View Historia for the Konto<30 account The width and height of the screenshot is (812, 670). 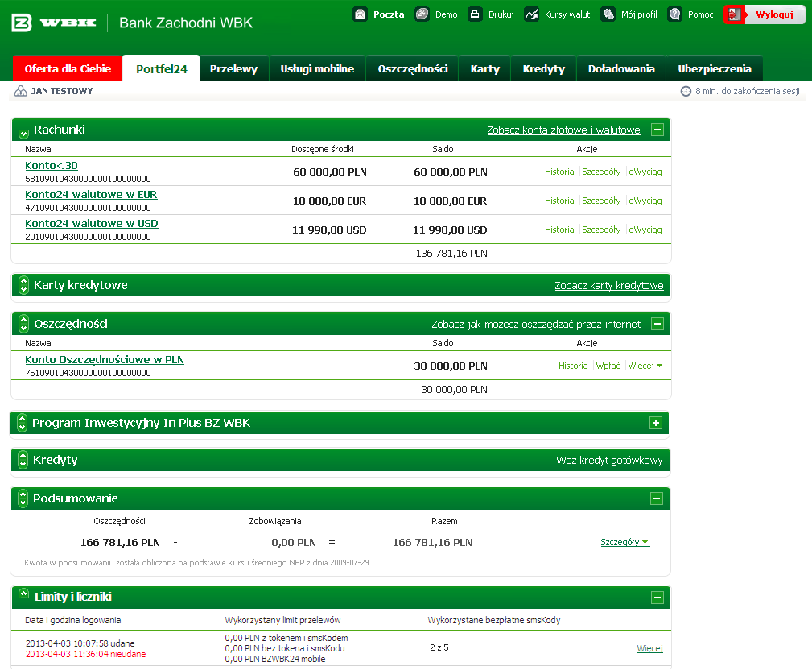(x=559, y=172)
